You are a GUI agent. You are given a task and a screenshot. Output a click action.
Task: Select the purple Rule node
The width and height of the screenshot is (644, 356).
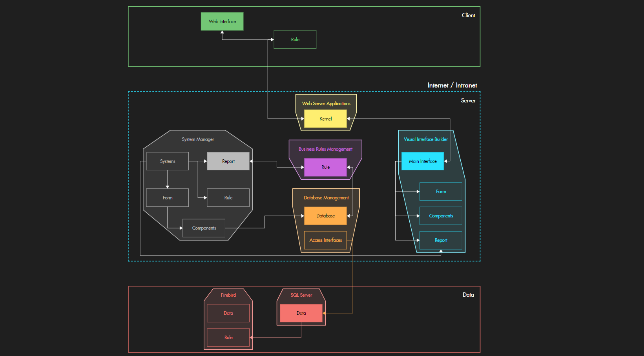click(x=325, y=167)
